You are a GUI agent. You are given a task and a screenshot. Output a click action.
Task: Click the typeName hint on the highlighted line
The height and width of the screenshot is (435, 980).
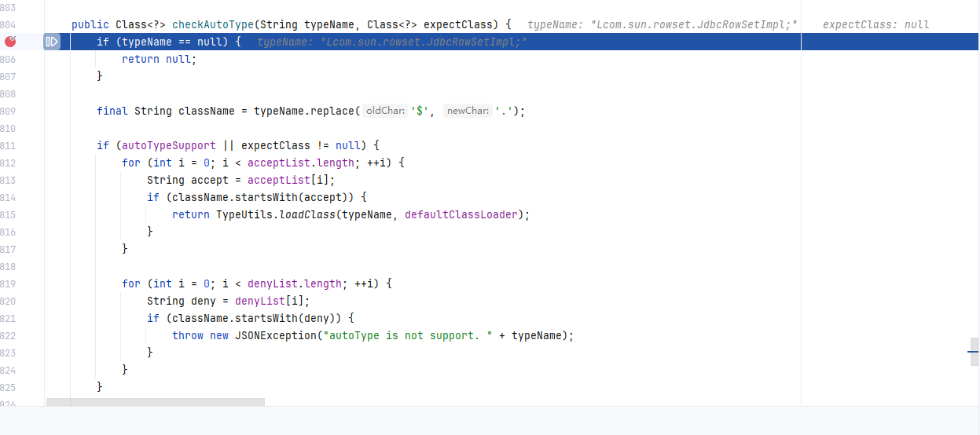pyautogui.click(x=392, y=42)
